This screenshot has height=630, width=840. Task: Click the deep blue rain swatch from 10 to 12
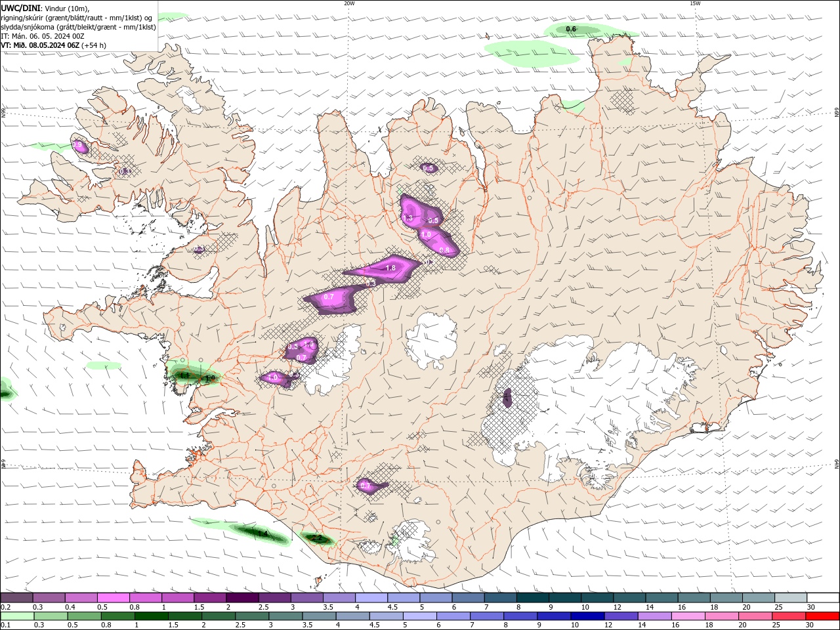pos(587,616)
